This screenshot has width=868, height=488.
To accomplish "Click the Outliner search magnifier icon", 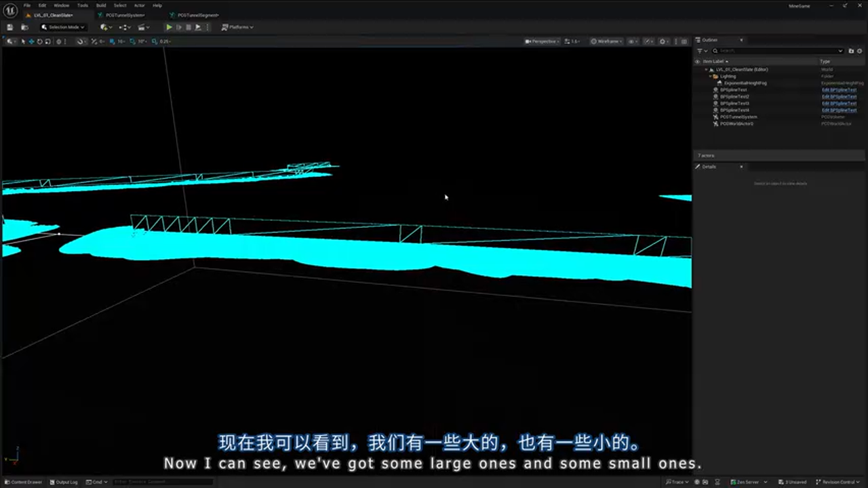I will pyautogui.click(x=715, y=50).
